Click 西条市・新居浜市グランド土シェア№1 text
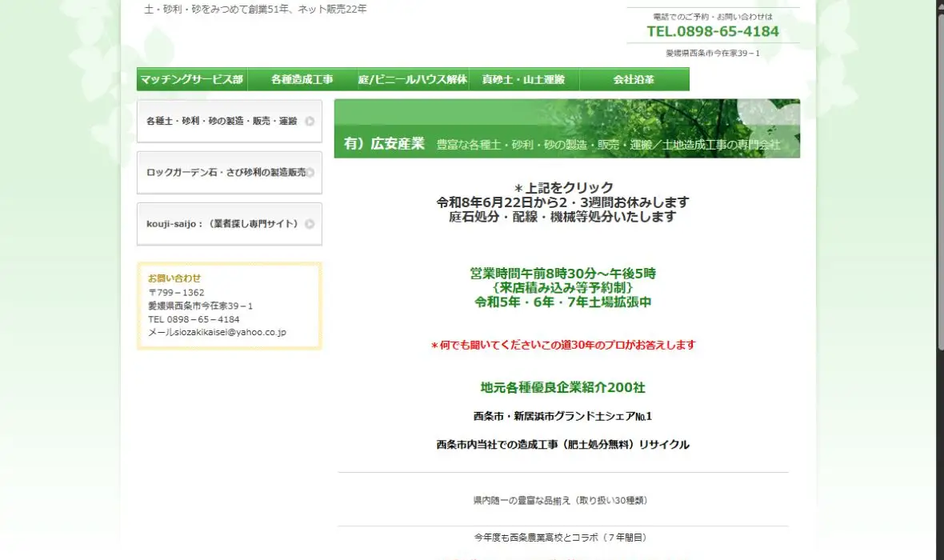The width and height of the screenshot is (944, 560). tap(563, 416)
